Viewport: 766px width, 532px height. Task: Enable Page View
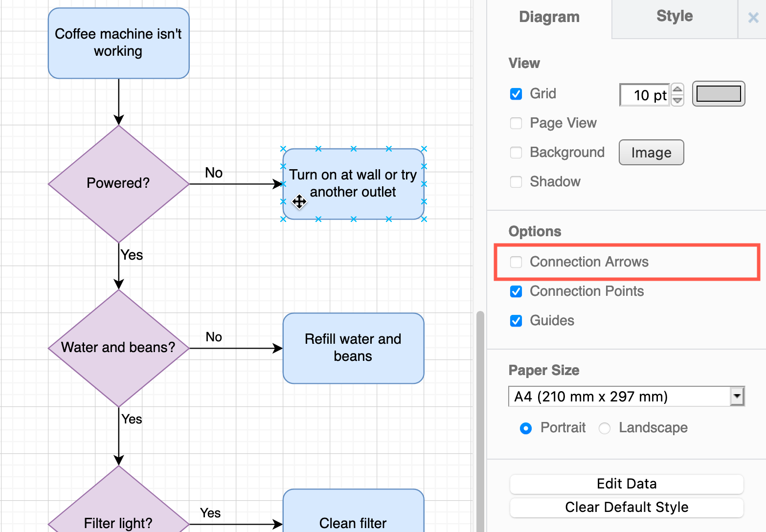516,123
